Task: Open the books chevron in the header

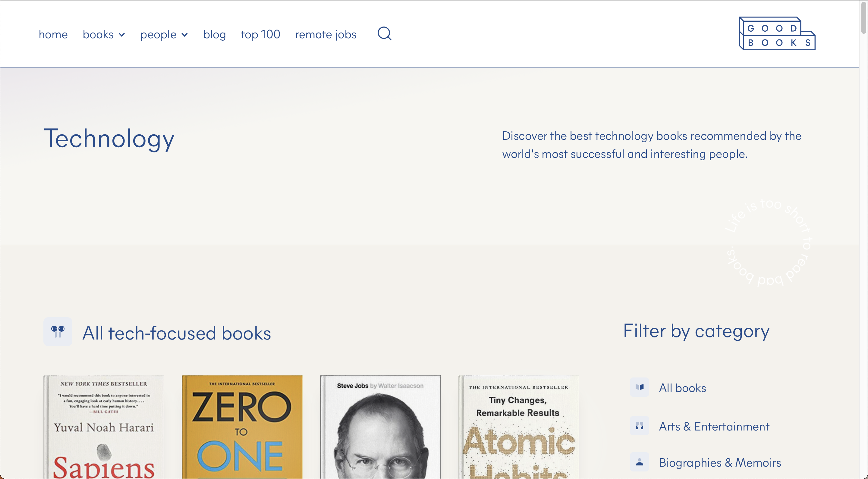Action: 122,34
